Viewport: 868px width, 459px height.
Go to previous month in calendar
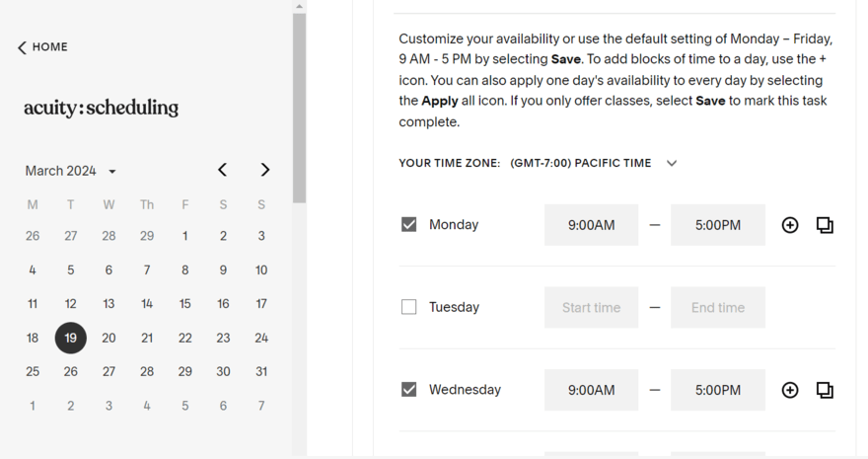coord(223,170)
